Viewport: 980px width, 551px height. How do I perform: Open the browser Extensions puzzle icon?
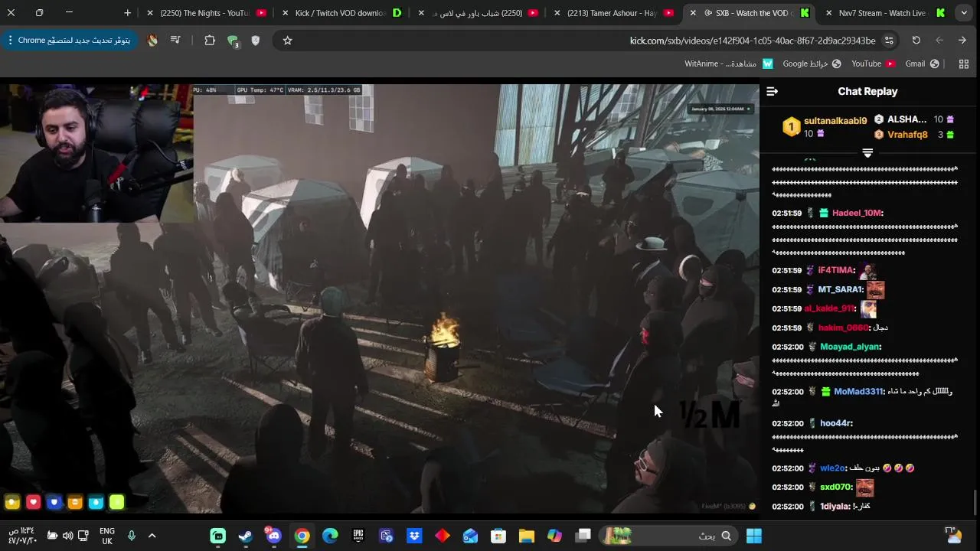coord(210,41)
